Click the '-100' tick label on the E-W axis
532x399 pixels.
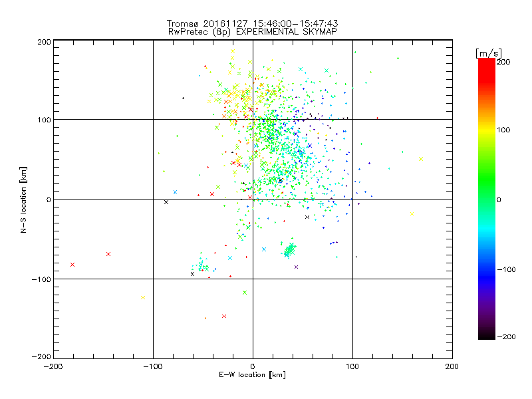pos(153,366)
